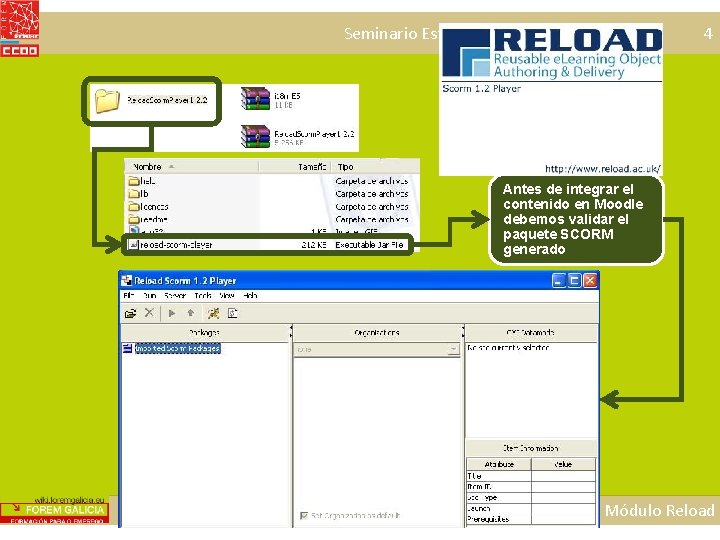Click the Play triangle toolbar icon
The height and width of the screenshot is (540, 720).
click(172, 313)
